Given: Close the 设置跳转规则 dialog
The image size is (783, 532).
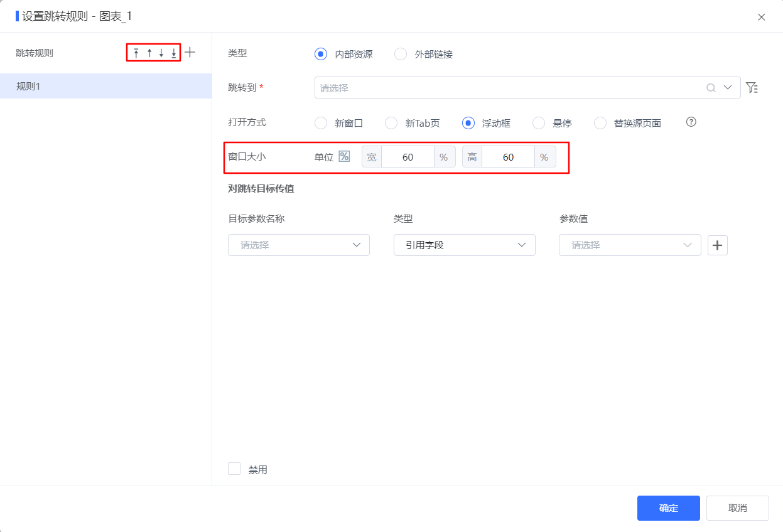Looking at the screenshot, I should click(762, 17).
